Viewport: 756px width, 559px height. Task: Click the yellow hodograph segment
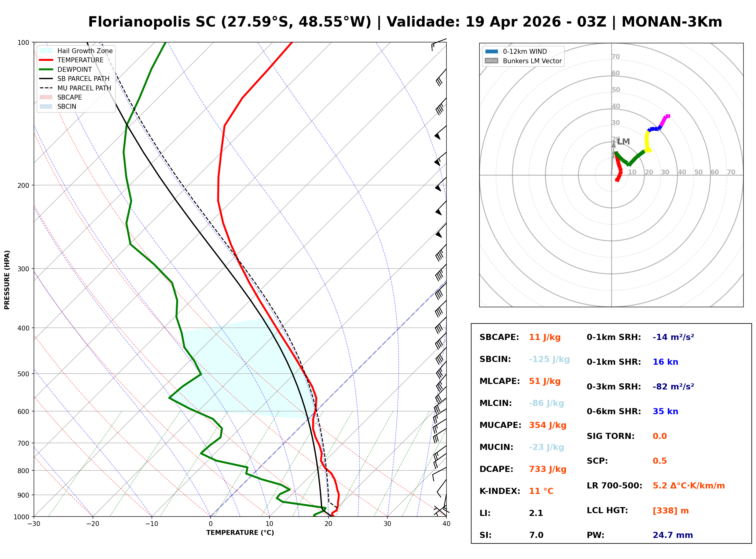(x=647, y=141)
